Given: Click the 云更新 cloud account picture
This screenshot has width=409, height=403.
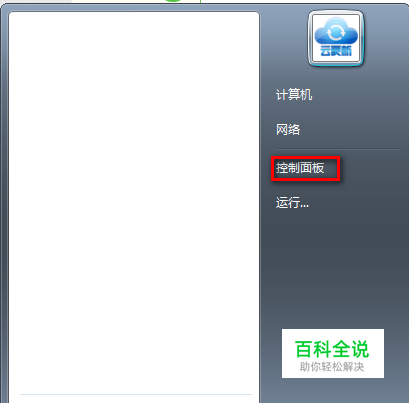Looking at the screenshot, I should coord(336,38).
